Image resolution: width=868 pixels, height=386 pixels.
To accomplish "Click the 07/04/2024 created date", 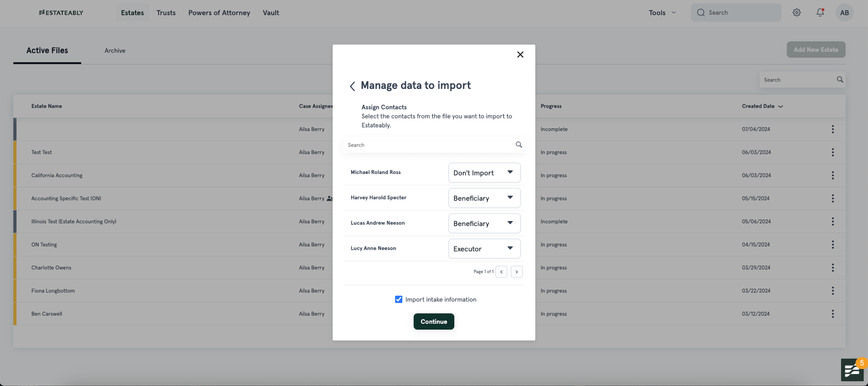I will (x=756, y=129).
